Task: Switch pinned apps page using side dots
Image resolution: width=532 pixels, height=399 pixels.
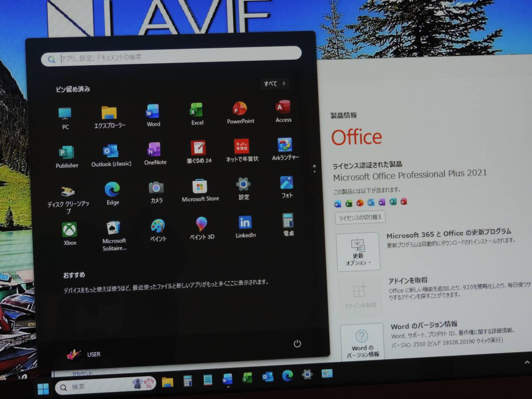Action: 314,168
